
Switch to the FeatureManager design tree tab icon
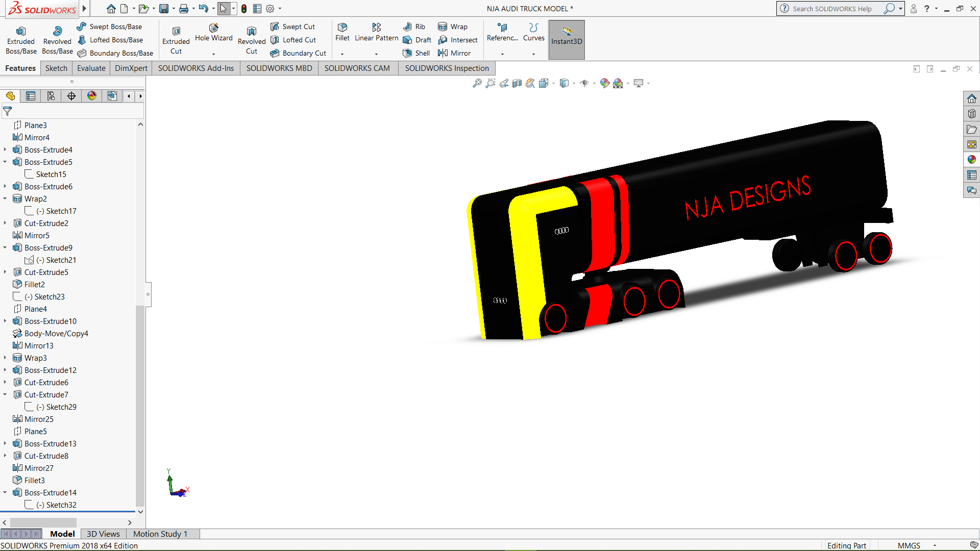(x=10, y=96)
